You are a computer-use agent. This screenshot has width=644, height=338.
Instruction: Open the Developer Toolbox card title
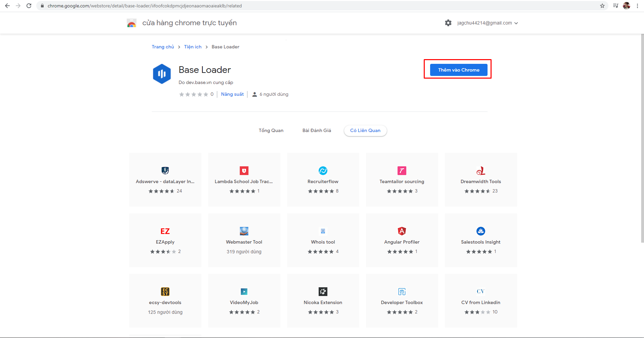tap(402, 302)
